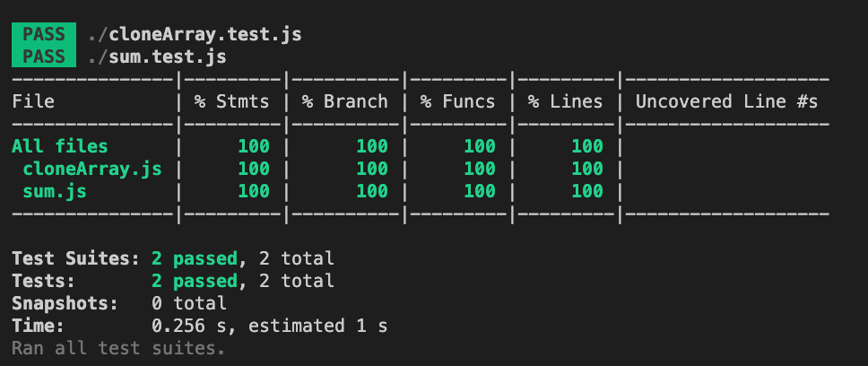
Task: Click cloneArray.js % Branch value 100
Action: [x=372, y=169]
